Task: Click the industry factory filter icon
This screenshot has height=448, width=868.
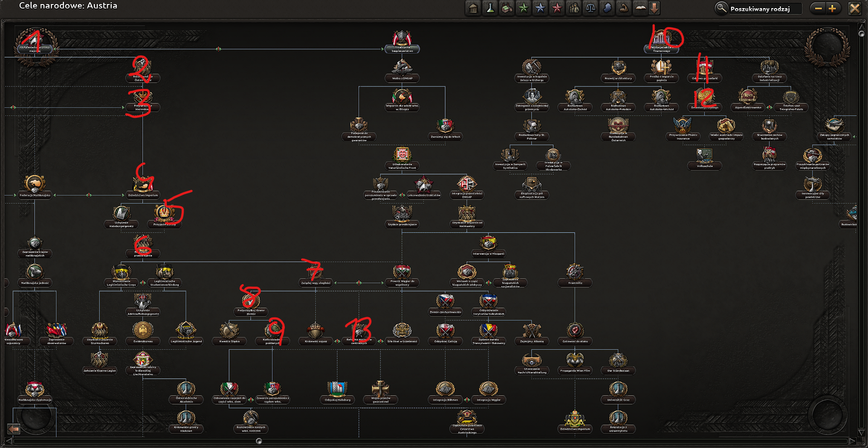Action: [x=507, y=8]
